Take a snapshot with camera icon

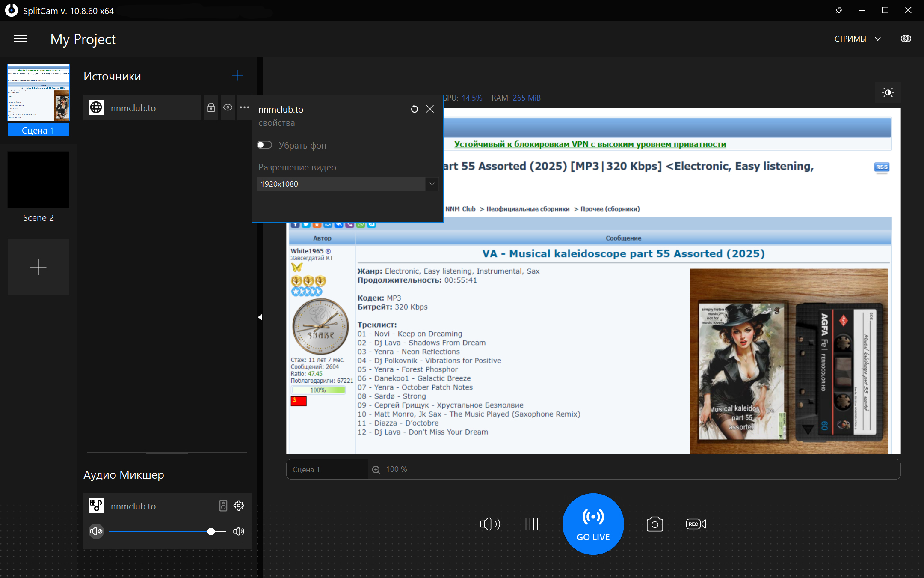(654, 524)
